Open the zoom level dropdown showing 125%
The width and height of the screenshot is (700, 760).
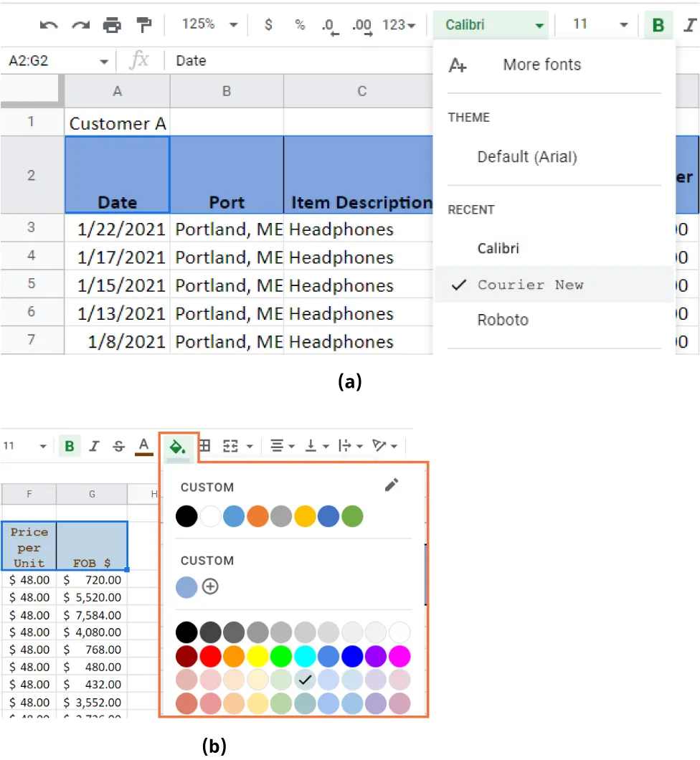(208, 24)
